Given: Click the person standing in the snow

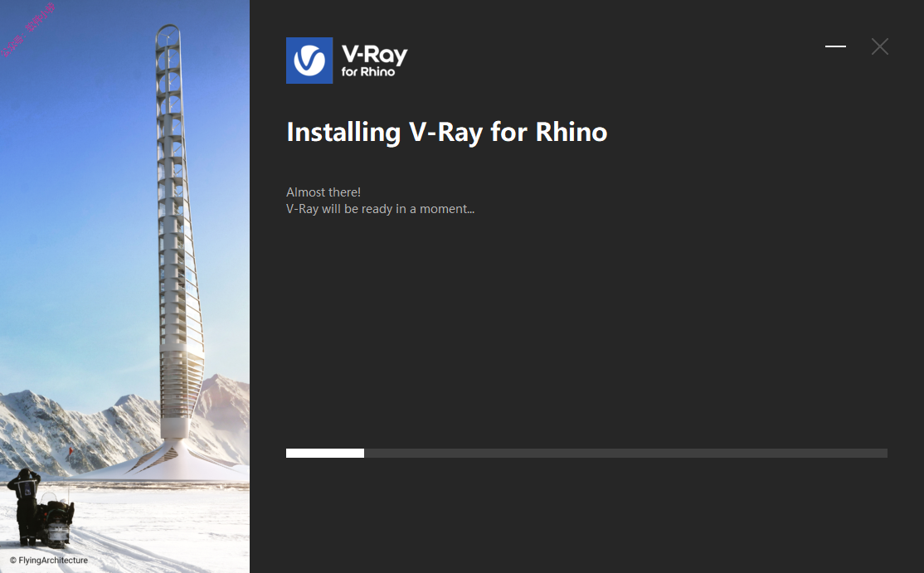Looking at the screenshot, I should 25,505.
